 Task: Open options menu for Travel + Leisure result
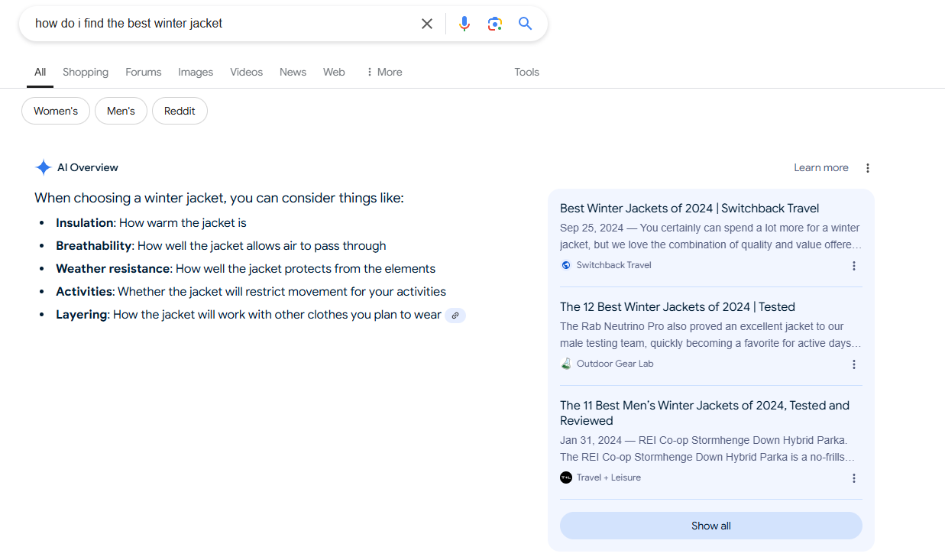(854, 478)
